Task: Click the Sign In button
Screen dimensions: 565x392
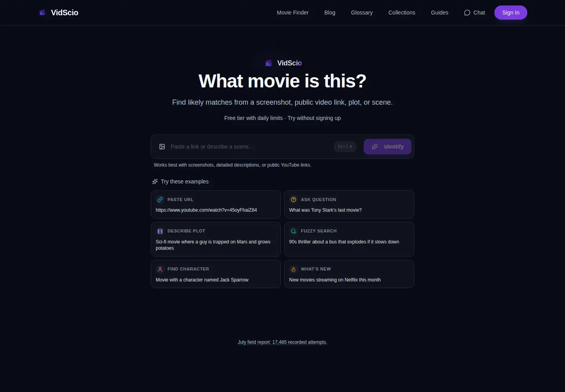Action: (511, 13)
